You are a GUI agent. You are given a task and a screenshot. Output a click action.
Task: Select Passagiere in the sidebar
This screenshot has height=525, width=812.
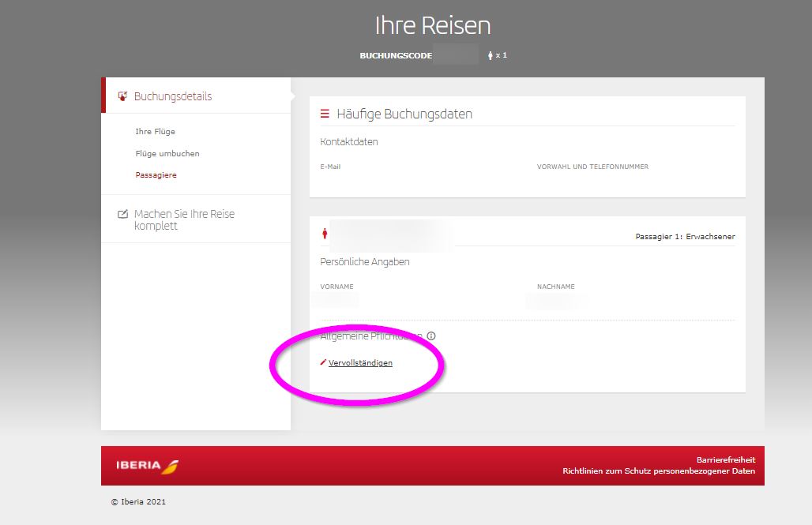tap(156, 175)
